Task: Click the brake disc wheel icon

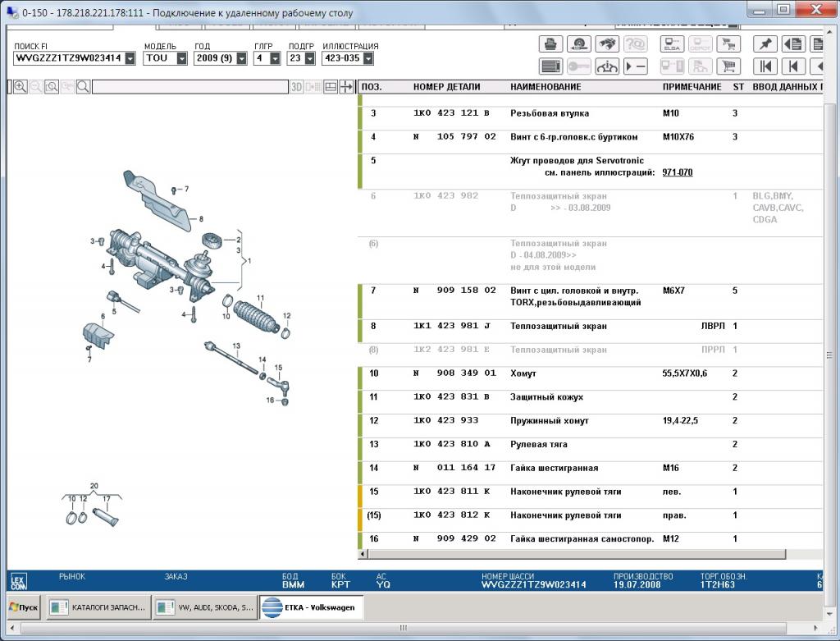Action: click(579, 44)
